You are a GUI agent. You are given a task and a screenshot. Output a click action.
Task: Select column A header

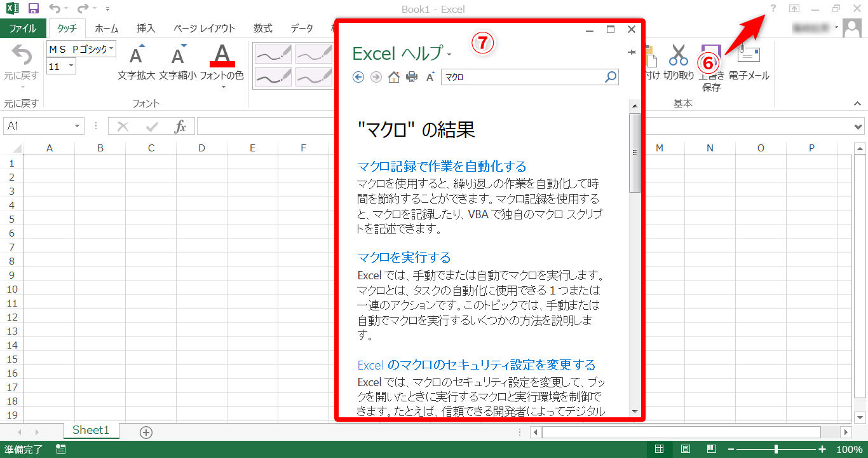pos(49,148)
